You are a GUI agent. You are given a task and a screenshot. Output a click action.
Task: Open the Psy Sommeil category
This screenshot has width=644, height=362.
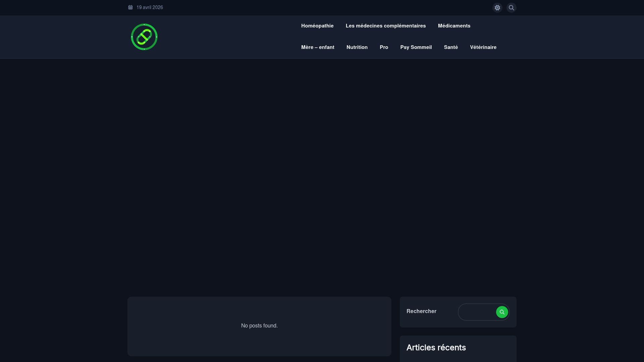tap(416, 47)
